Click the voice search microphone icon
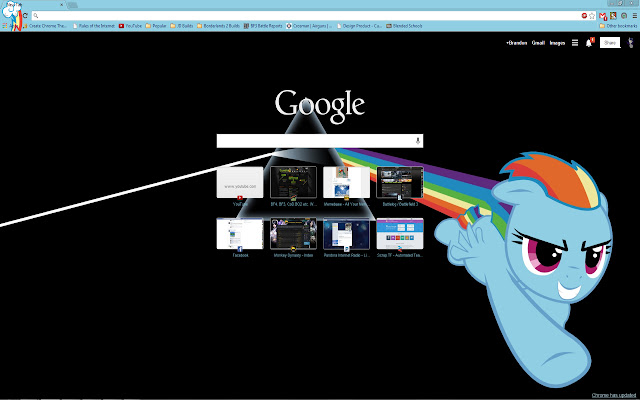This screenshot has width=640, height=400. 418,141
